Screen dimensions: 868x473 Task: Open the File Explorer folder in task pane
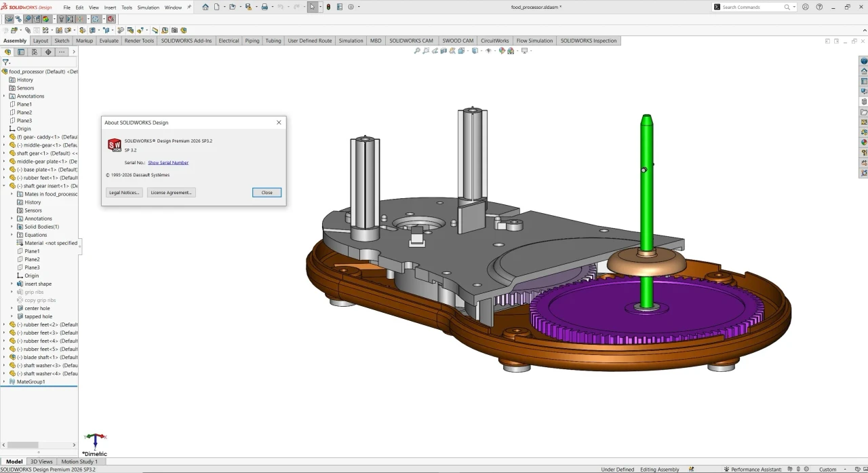(864, 112)
